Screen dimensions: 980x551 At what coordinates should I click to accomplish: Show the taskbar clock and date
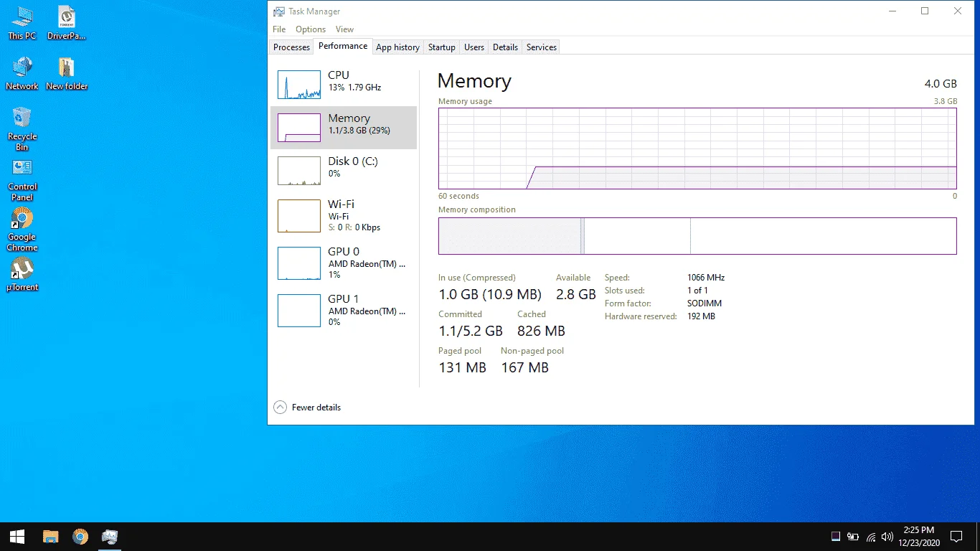(919, 537)
